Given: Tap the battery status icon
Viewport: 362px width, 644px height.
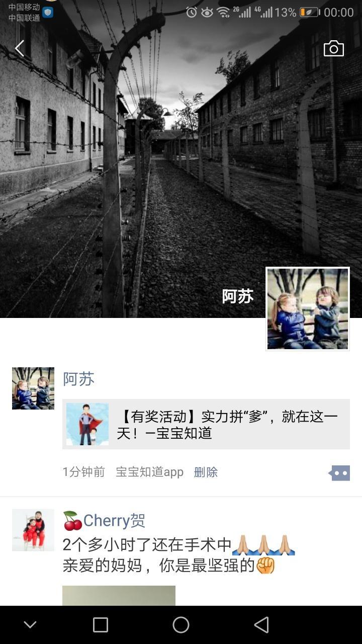Looking at the screenshot, I should coord(310,12).
